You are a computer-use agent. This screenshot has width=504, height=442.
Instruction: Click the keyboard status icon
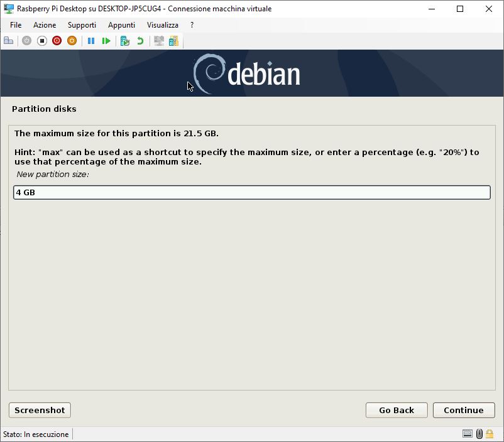point(468,434)
